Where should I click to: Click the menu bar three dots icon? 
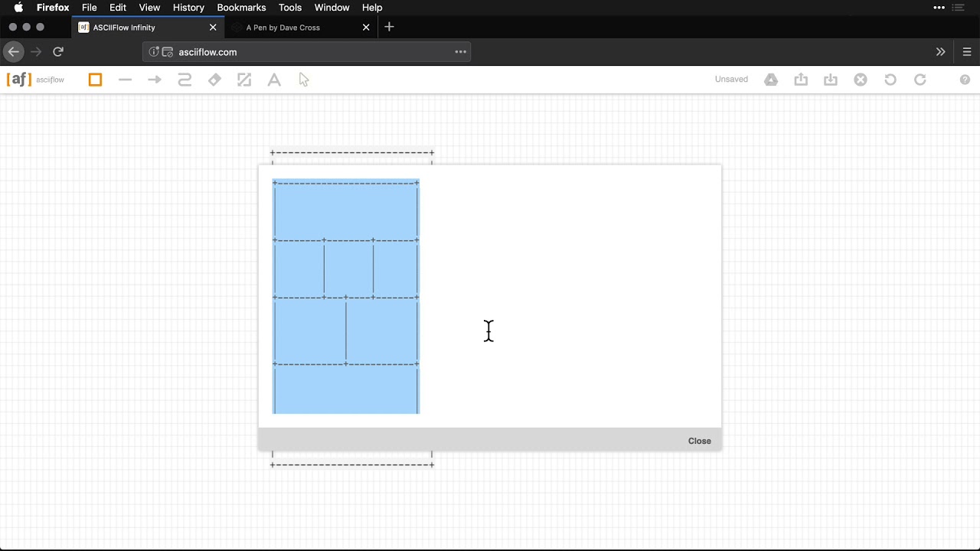tap(939, 8)
